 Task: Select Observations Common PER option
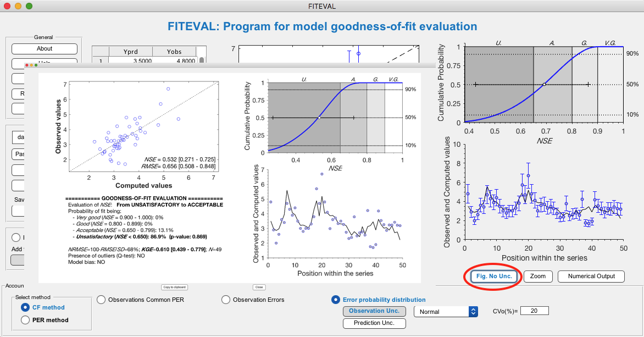(x=101, y=300)
